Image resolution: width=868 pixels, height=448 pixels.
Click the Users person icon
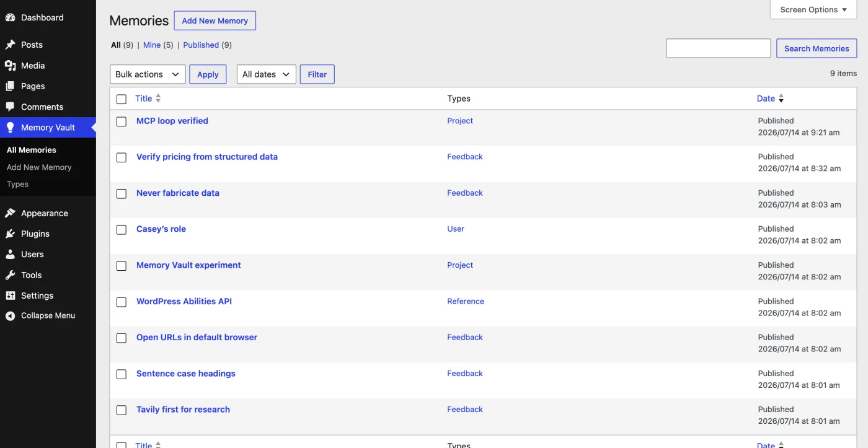[x=10, y=254]
